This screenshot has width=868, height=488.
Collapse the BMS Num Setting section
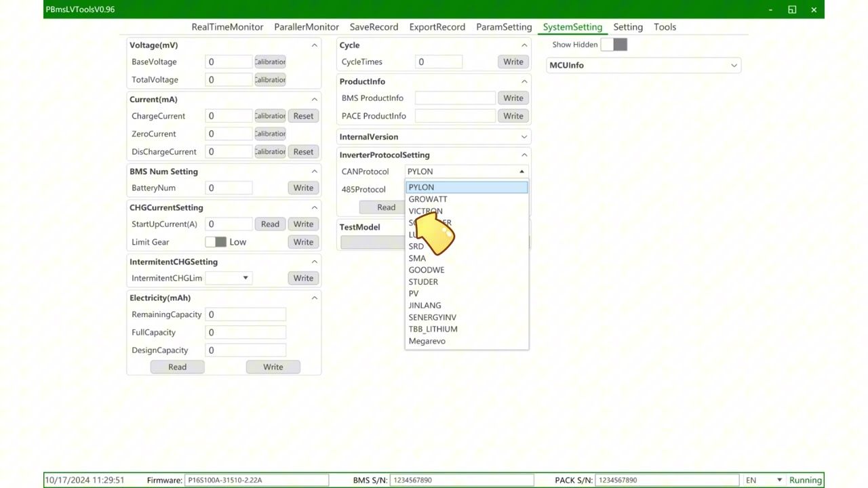(314, 171)
